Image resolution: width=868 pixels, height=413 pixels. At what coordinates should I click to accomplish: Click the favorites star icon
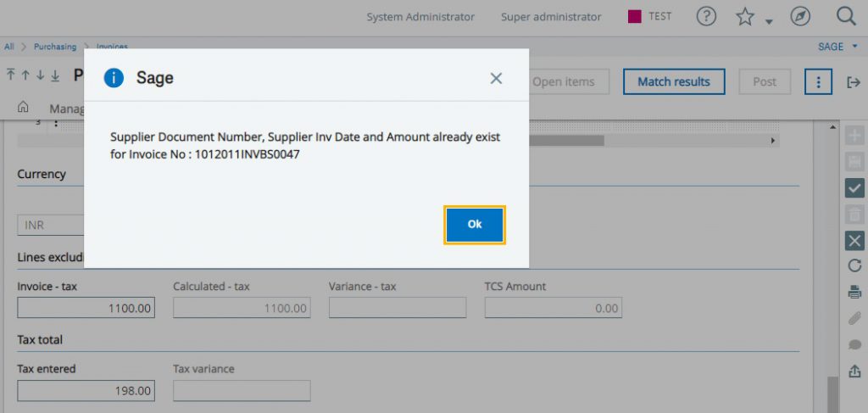click(744, 17)
